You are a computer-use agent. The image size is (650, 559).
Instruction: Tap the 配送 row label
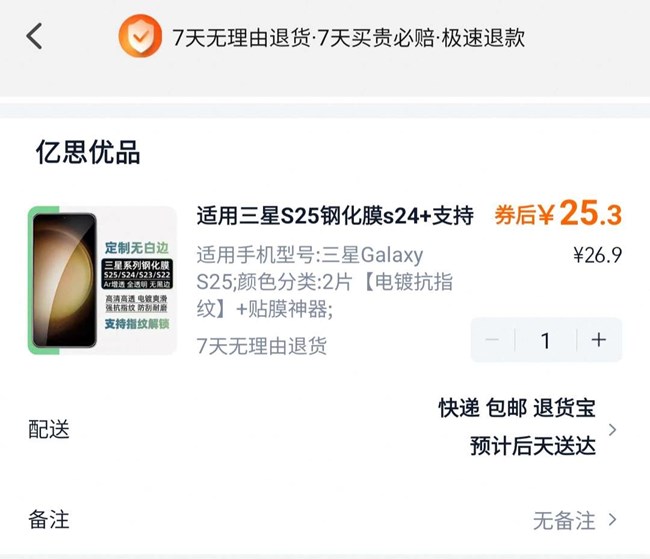(x=49, y=430)
